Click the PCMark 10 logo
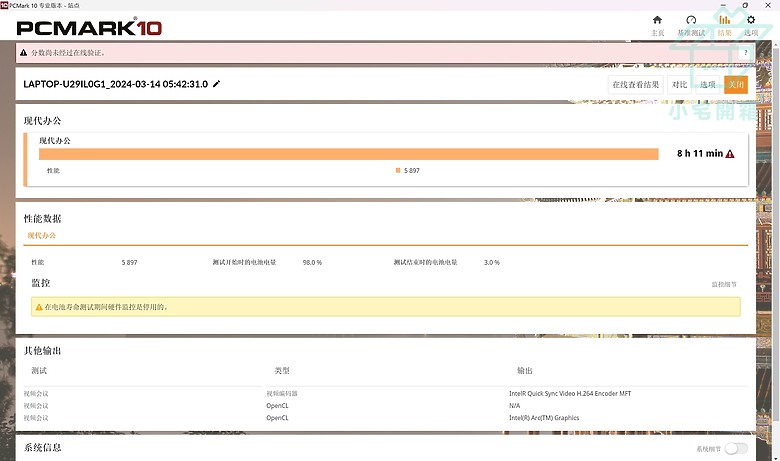The width and height of the screenshot is (780, 461). point(89,27)
